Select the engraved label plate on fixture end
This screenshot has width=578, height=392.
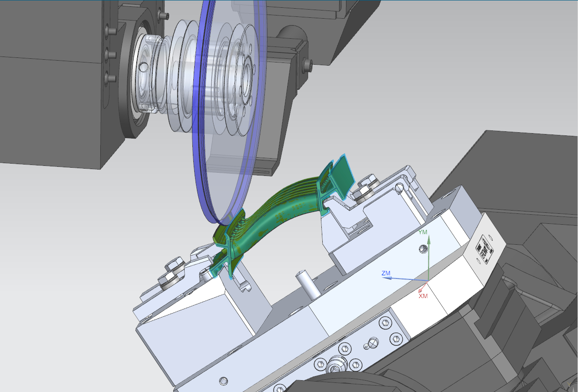tap(485, 250)
